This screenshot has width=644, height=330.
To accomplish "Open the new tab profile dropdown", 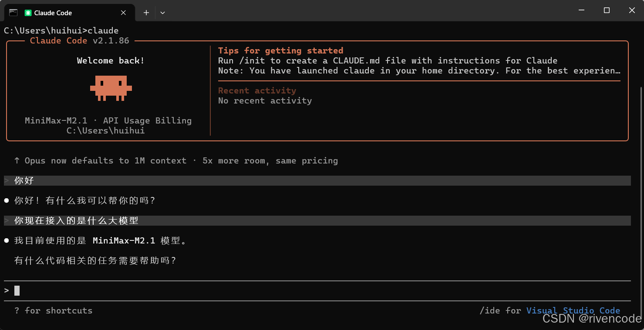I will (162, 13).
